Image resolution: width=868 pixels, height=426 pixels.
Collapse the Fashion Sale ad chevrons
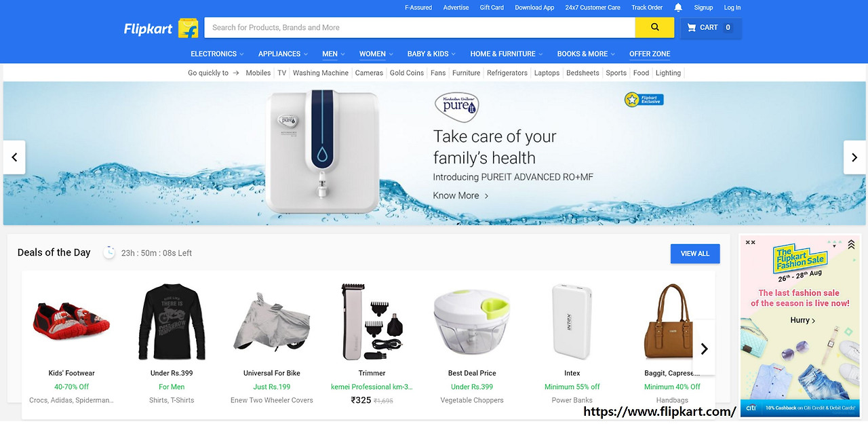(851, 244)
